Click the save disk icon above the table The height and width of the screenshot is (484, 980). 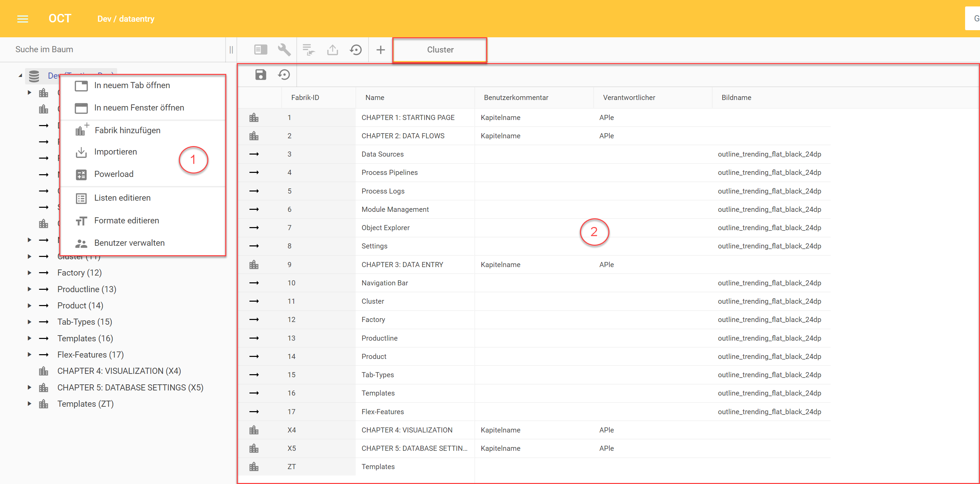260,75
